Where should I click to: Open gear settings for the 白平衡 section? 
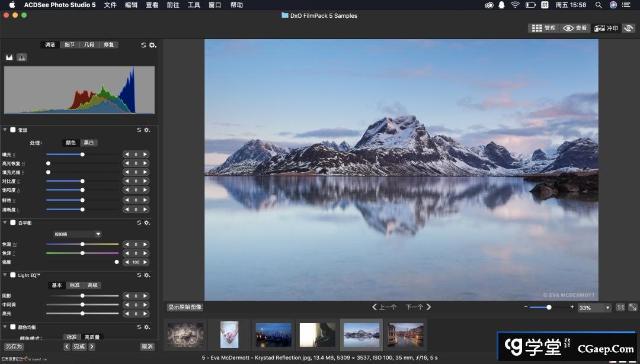pyautogui.click(x=147, y=223)
